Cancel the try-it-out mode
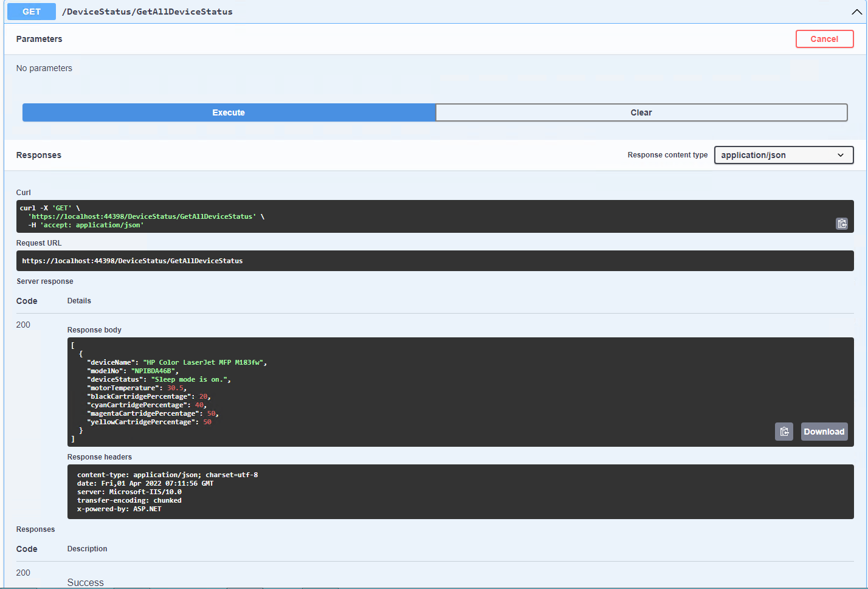The height and width of the screenshot is (589, 868). 824,39
